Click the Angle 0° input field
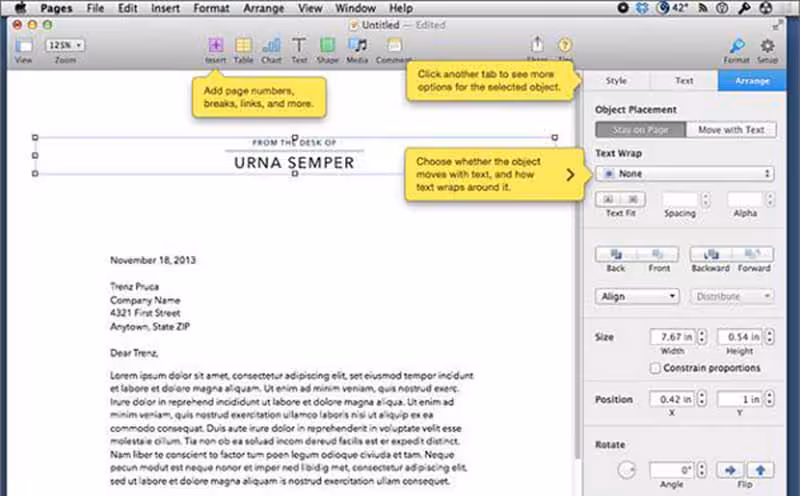The width and height of the screenshot is (800, 496). (x=672, y=470)
